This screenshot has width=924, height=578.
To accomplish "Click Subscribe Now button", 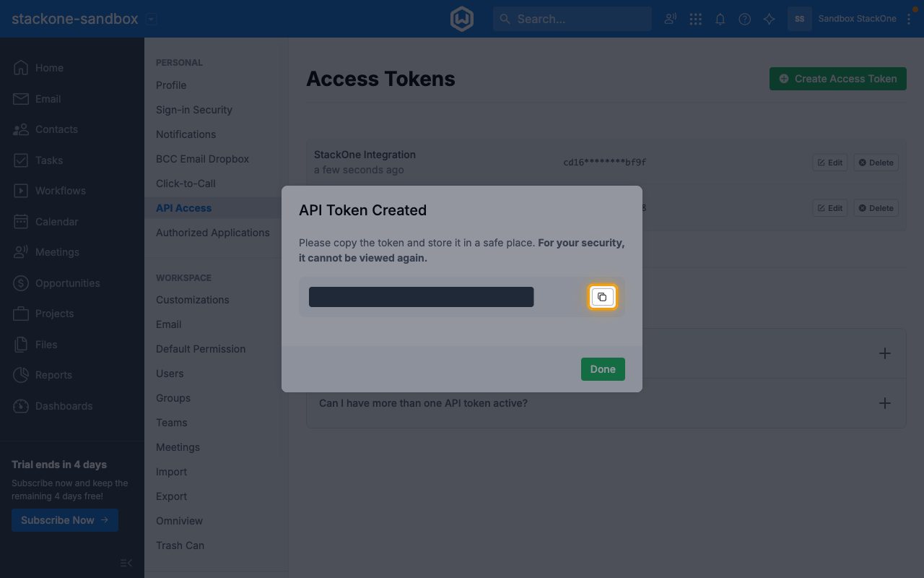I will (x=65, y=520).
